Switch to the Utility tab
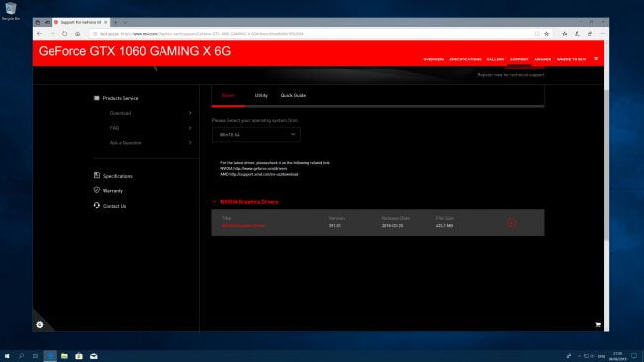 (x=261, y=95)
